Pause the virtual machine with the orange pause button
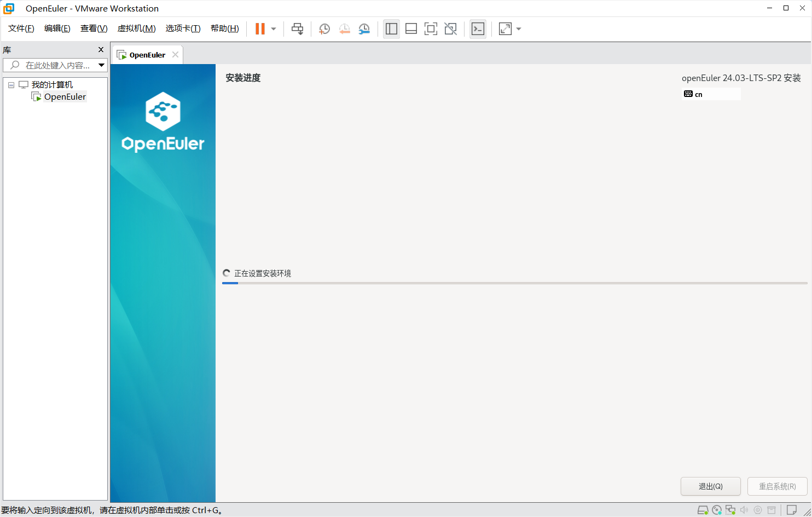The width and height of the screenshot is (812, 517). click(x=260, y=29)
